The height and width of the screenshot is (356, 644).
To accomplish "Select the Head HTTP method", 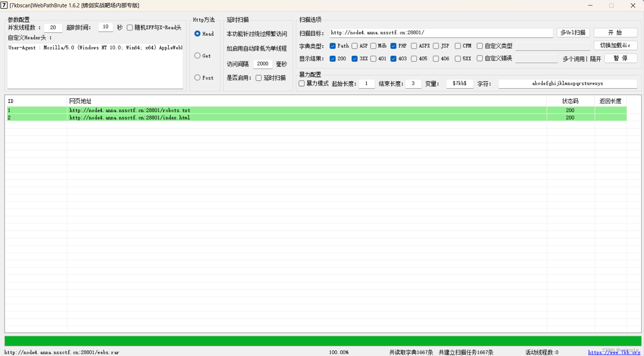I will (x=197, y=34).
